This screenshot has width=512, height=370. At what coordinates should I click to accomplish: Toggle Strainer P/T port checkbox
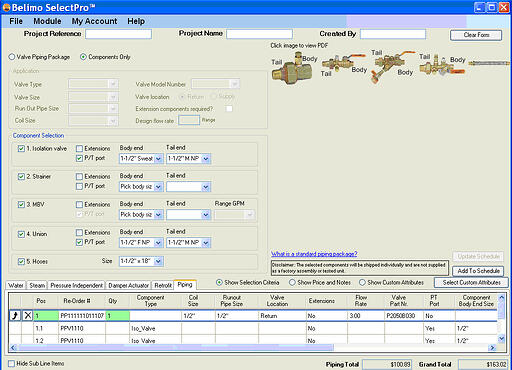(x=79, y=186)
